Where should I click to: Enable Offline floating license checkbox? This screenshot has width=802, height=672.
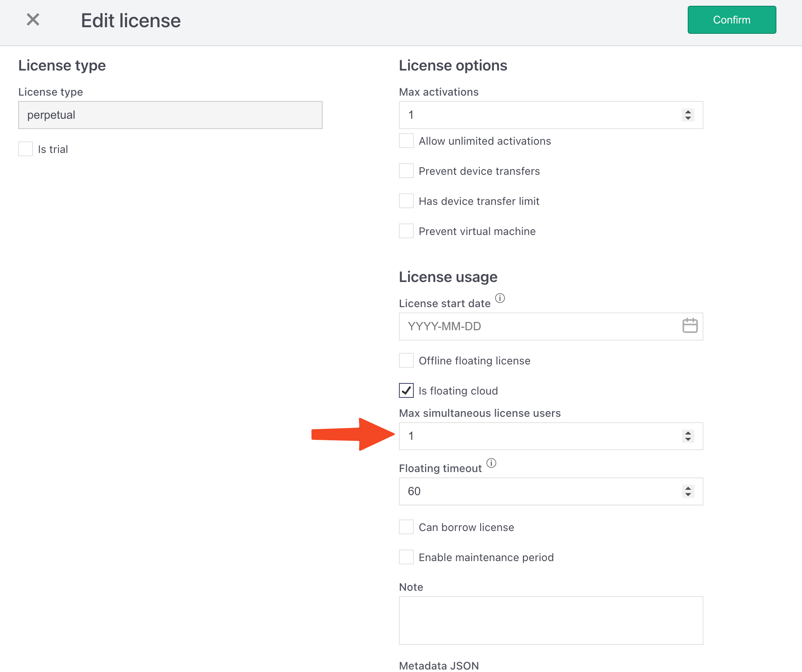click(406, 360)
